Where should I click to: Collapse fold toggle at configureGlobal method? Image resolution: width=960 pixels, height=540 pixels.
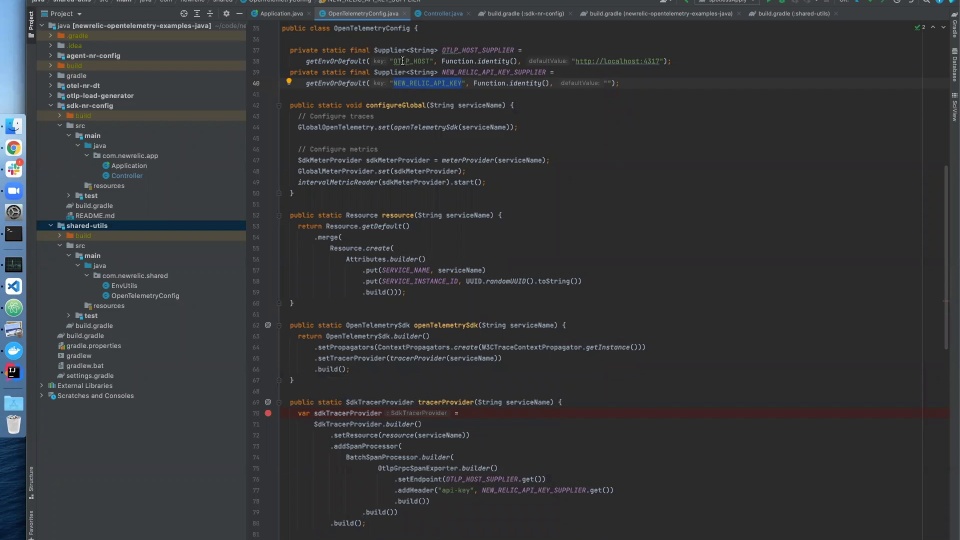(279, 105)
